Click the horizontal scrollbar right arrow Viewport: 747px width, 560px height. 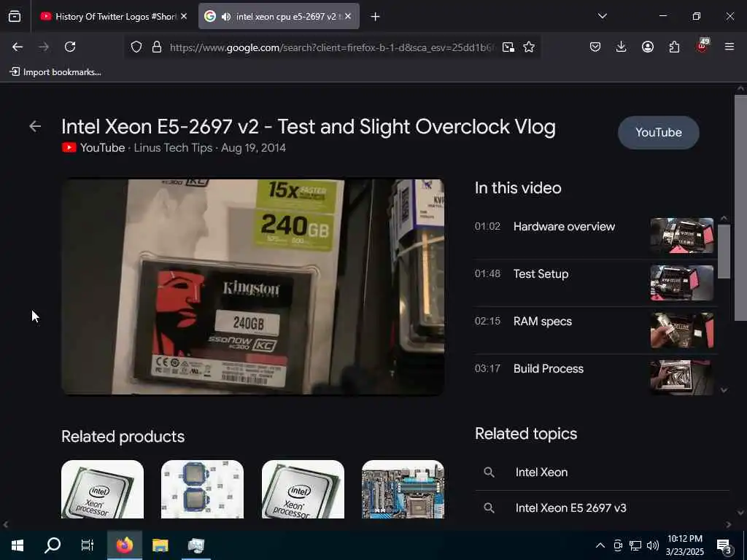pos(729,524)
